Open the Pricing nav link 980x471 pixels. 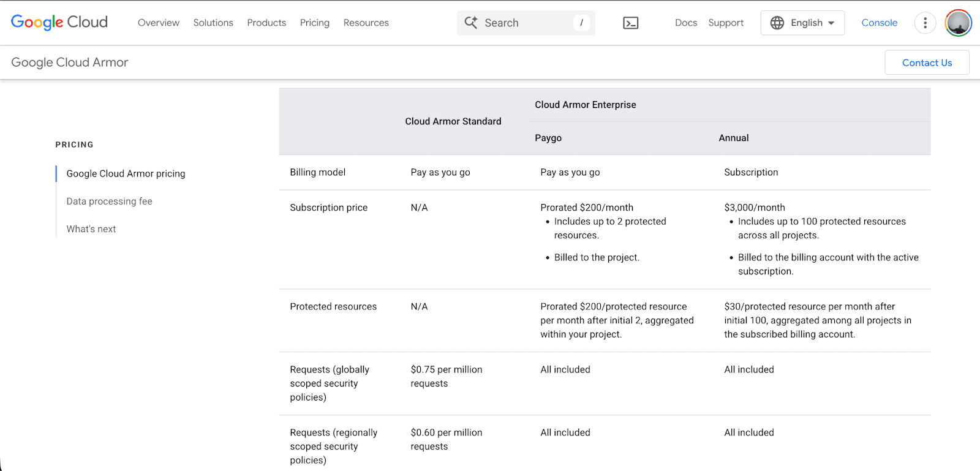[315, 23]
